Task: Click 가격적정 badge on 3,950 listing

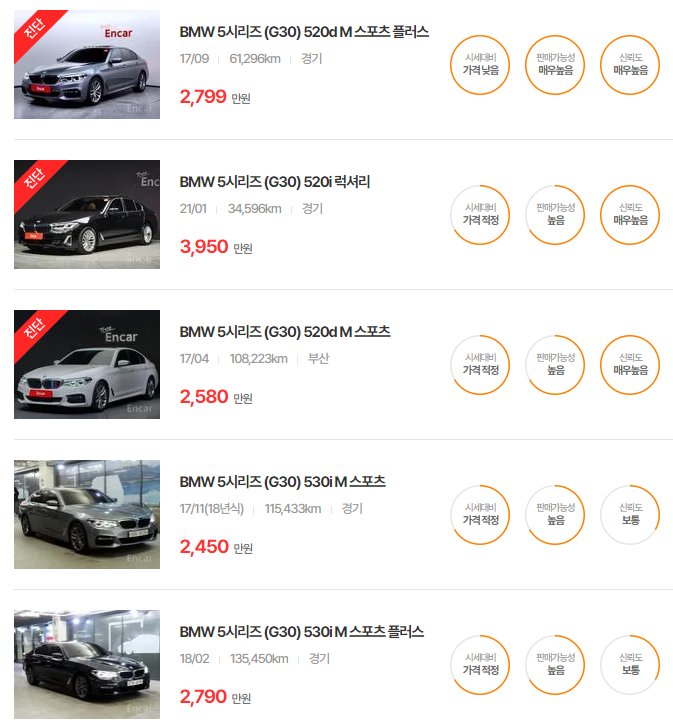Action: click(x=480, y=215)
